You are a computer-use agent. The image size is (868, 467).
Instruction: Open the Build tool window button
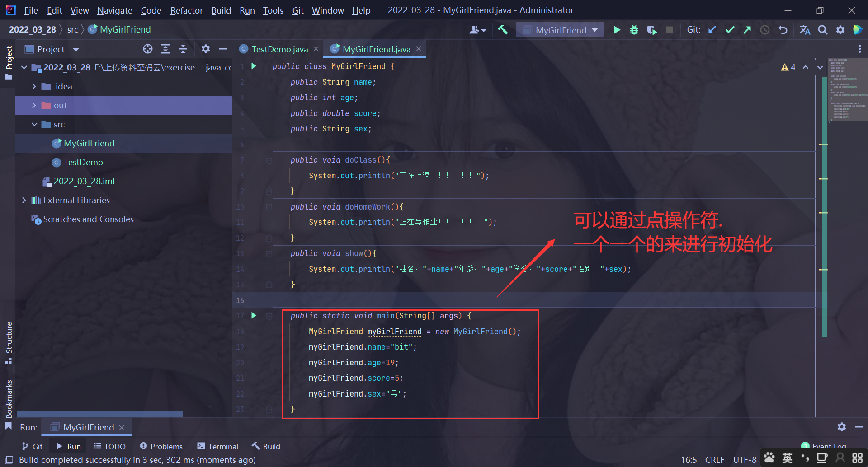point(266,446)
